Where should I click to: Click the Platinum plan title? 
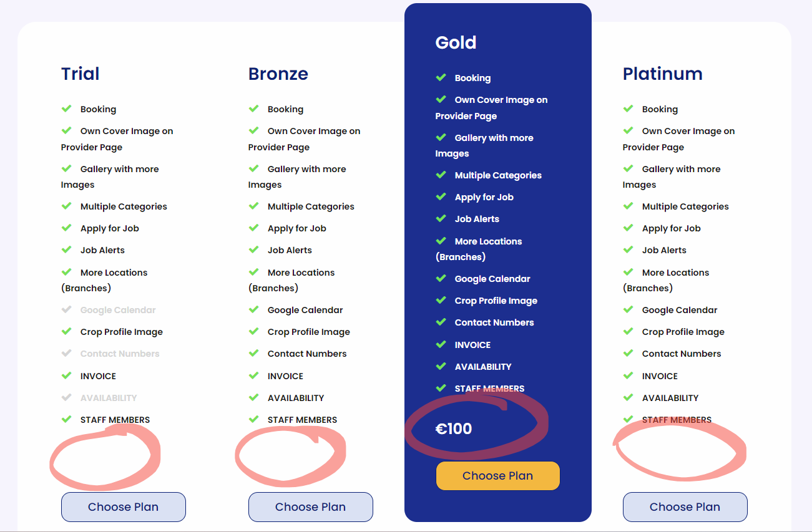pos(662,74)
